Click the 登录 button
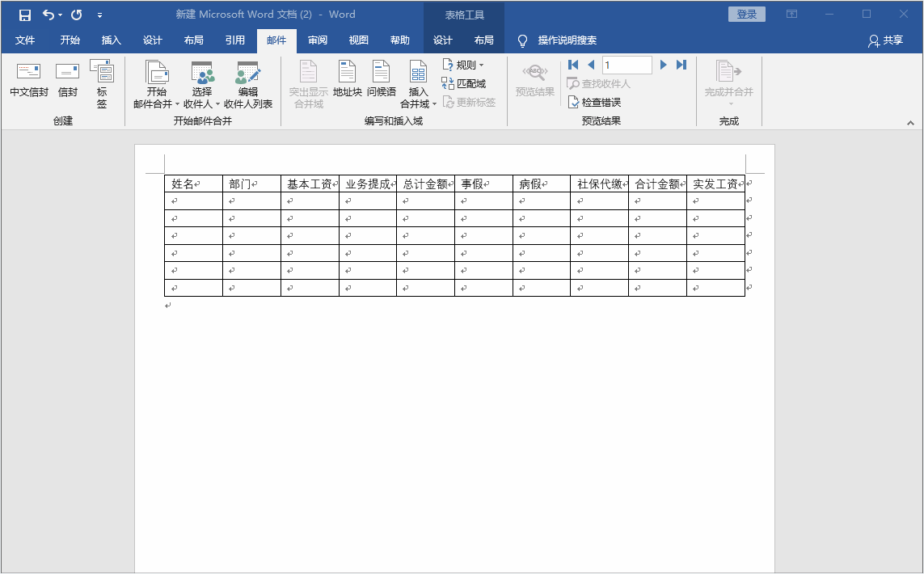 pos(745,14)
